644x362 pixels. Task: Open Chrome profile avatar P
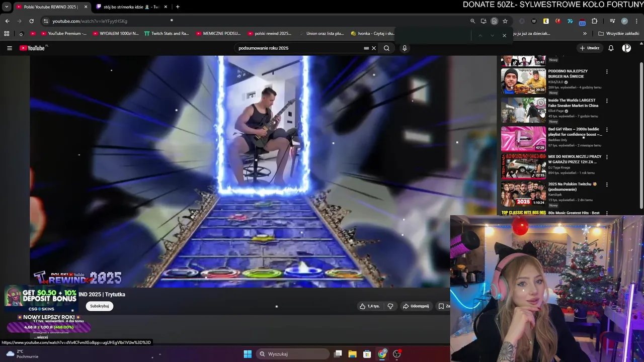point(624,21)
